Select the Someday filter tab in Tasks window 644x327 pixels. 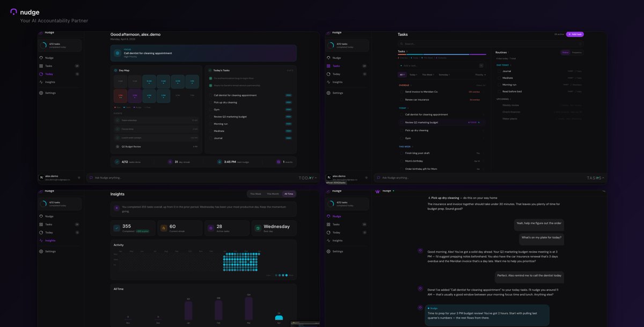pos(444,75)
